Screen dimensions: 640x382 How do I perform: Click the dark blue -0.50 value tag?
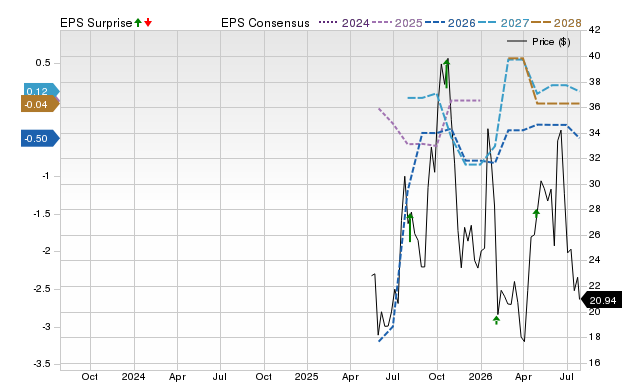click(40, 139)
